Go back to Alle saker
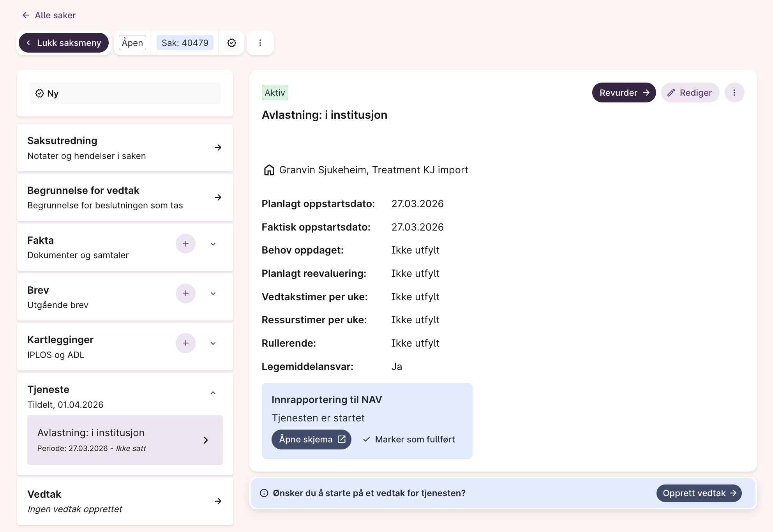Viewport: 773px width, 532px height. (x=49, y=15)
